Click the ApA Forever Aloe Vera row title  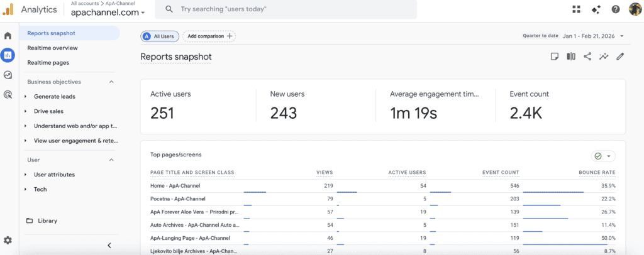coord(194,212)
